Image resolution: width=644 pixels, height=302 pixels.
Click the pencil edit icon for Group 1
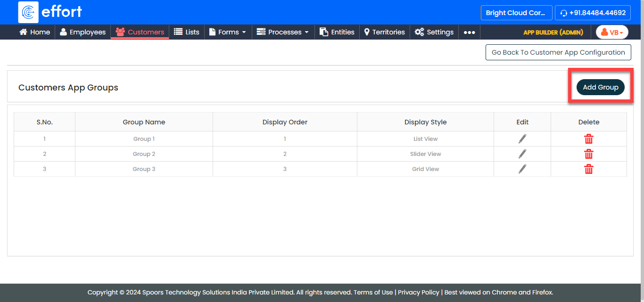coord(522,139)
